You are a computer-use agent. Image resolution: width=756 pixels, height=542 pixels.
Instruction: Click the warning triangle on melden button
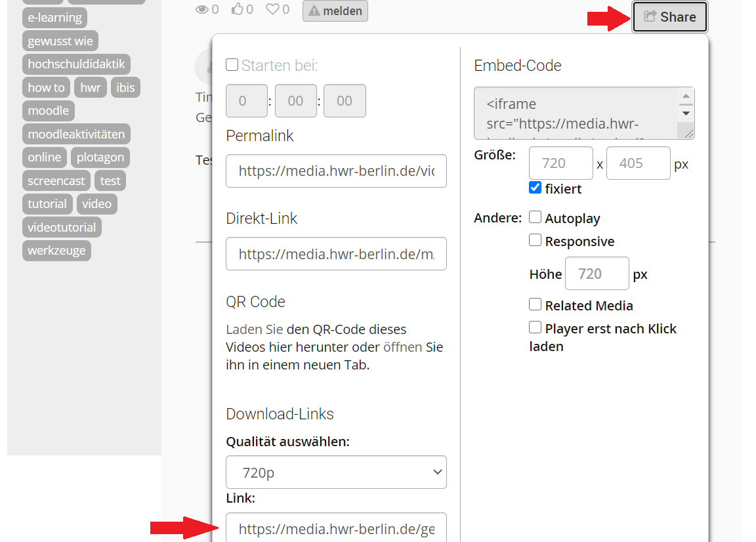pyautogui.click(x=315, y=10)
